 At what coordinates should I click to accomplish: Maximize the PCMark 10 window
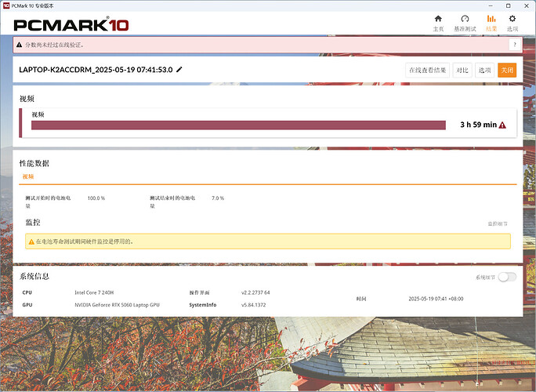click(509, 5)
